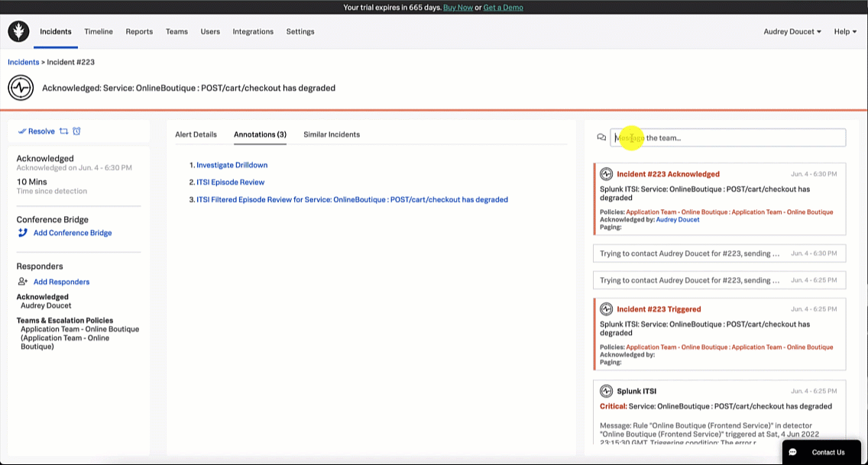
Task: Resolve the incident with the Resolve button
Action: (37, 131)
